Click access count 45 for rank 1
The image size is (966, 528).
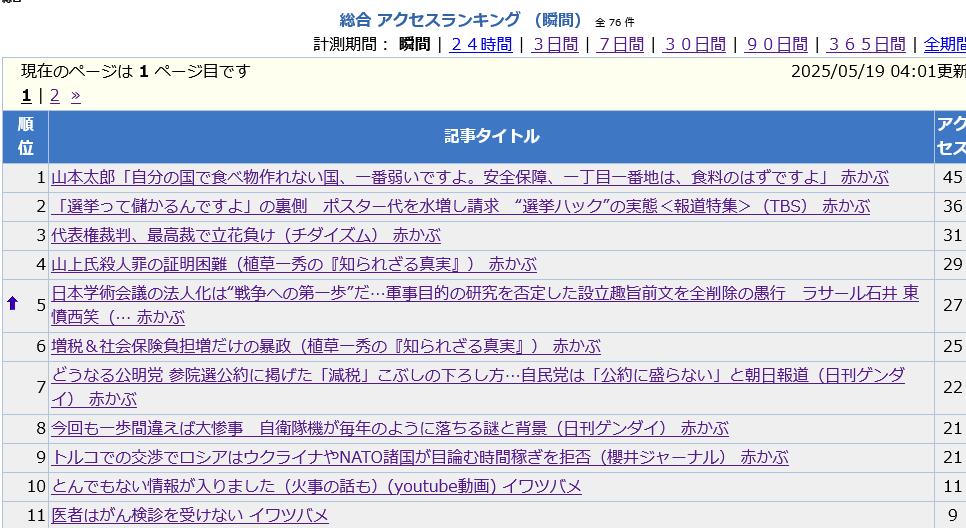coord(952,177)
